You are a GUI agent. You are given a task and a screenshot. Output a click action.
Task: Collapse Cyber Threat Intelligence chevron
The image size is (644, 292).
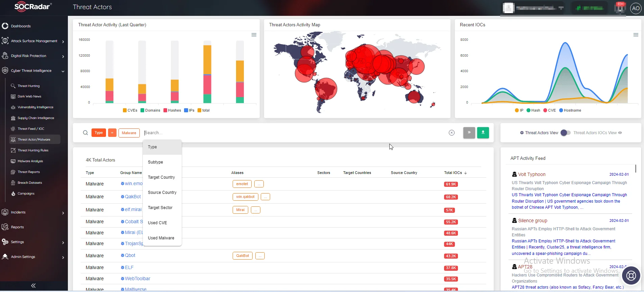(63, 71)
